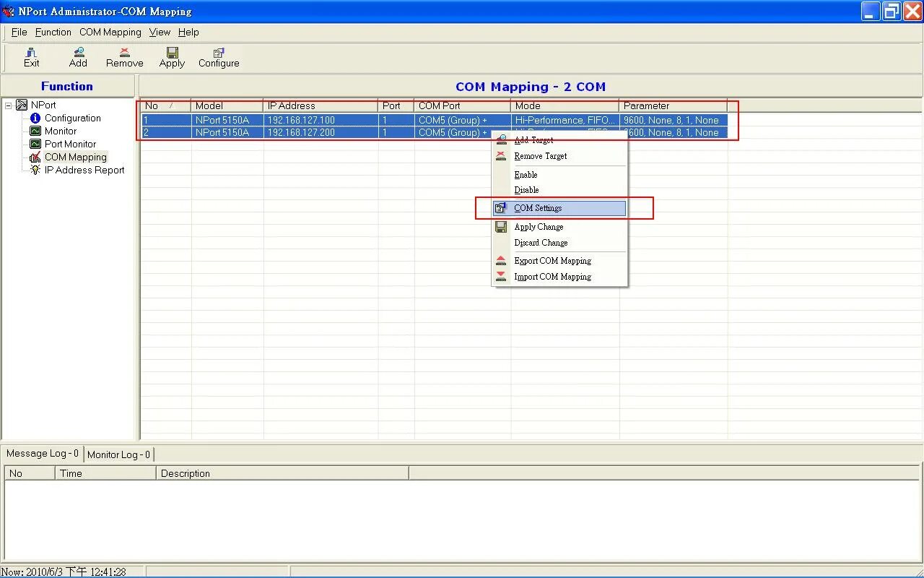Sort by the COM Port column header
924x578 pixels.
coord(462,105)
